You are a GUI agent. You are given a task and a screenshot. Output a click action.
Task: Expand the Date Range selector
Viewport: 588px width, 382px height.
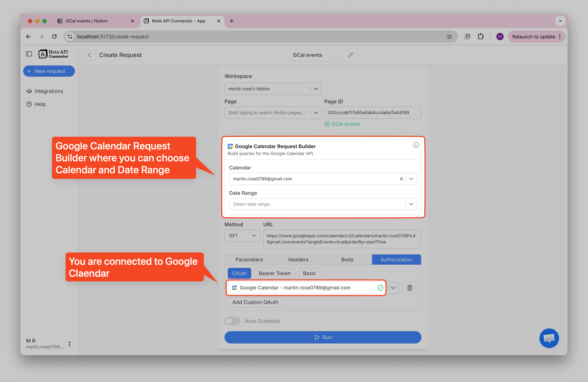[x=411, y=204]
